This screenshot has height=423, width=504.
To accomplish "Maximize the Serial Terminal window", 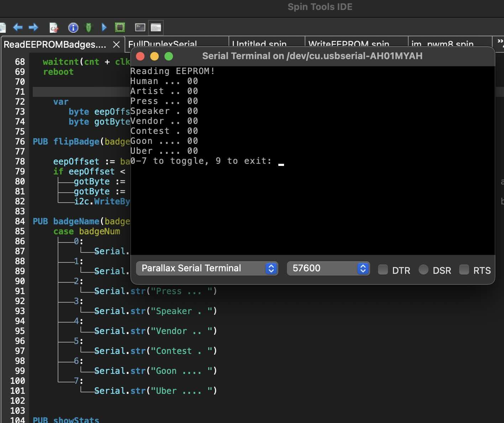I will 169,56.
